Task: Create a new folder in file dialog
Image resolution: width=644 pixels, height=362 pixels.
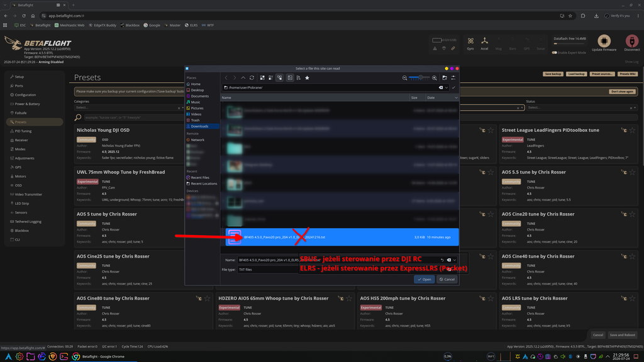Action: 445,77
